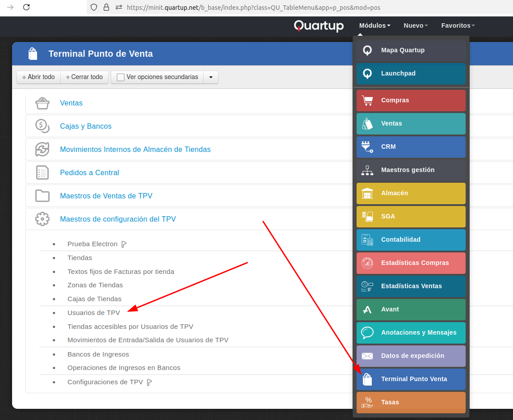The image size is (513, 420).
Task: Expand the Pedidos a Central section
Action: (89, 173)
